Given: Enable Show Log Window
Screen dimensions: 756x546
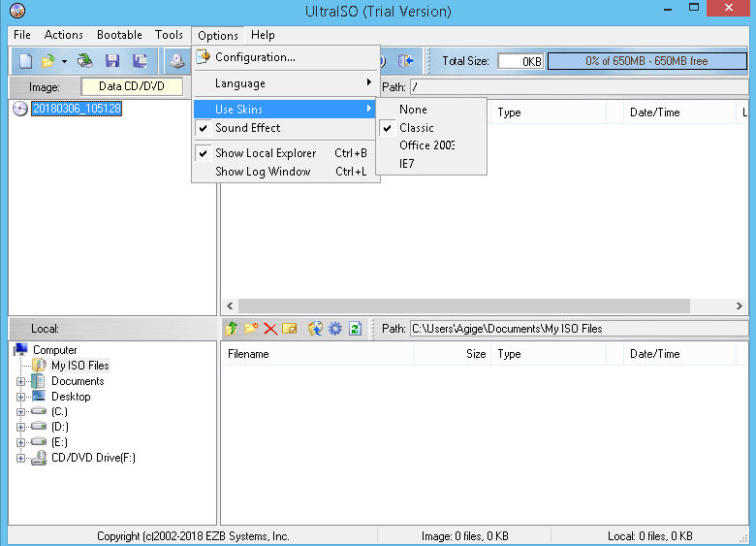Looking at the screenshot, I should tap(284, 172).
